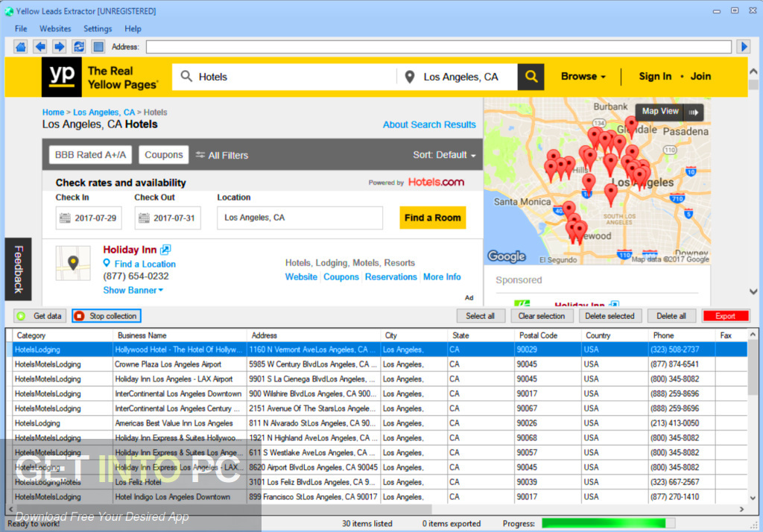This screenshot has height=532, width=763.
Task: Click the Business Name column header
Action: click(180, 335)
